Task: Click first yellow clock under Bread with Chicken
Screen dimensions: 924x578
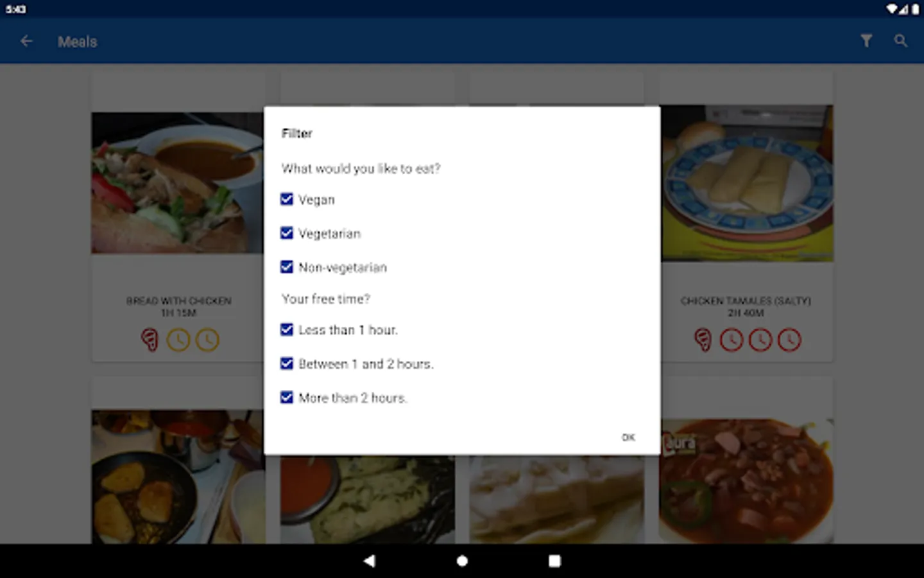Action: click(178, 340)
